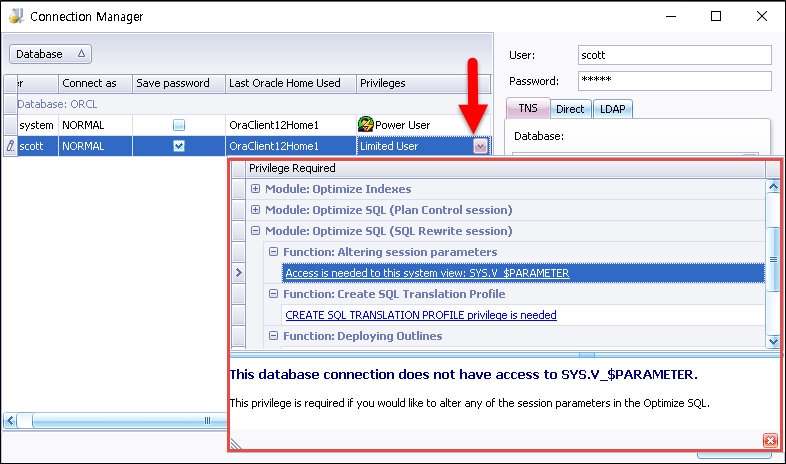The width and height of the screenshot is (786, 464).
Task: Click the SYS.V_$PARAMETER access link
Action: click(427, 273)
